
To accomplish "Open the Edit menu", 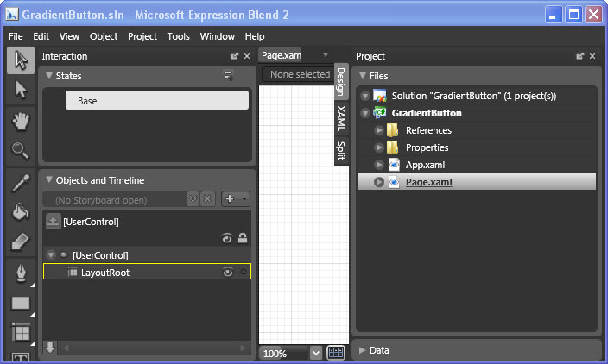I will (41, 36).
